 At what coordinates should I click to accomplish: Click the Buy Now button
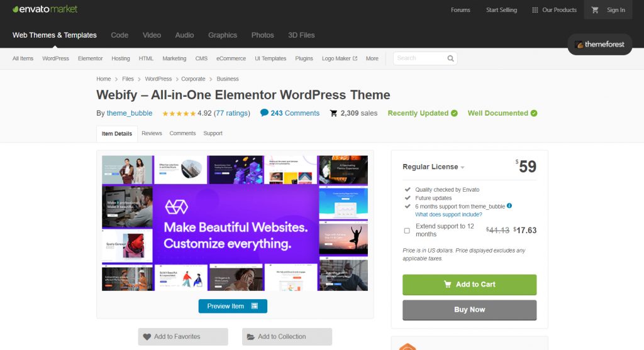[x=469, y=310]
